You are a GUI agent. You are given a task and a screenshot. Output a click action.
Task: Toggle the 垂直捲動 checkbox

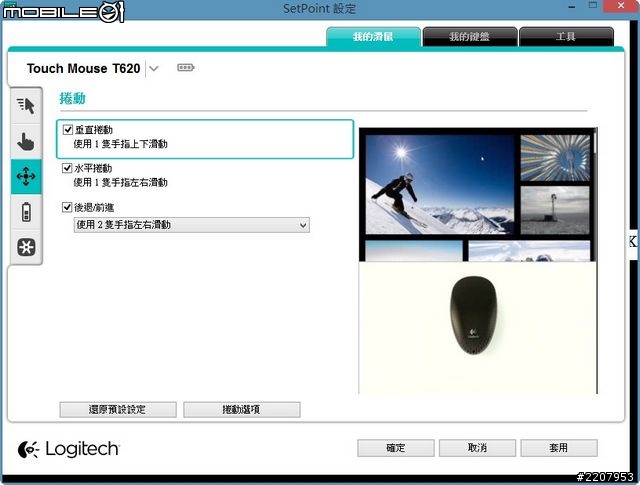point(68,130)
